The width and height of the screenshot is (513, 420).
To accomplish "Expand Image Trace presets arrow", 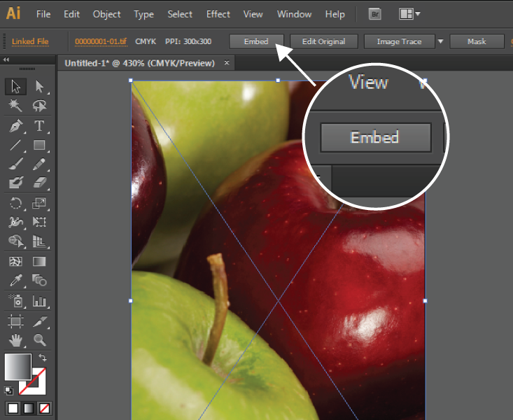I will click(440, 41).
